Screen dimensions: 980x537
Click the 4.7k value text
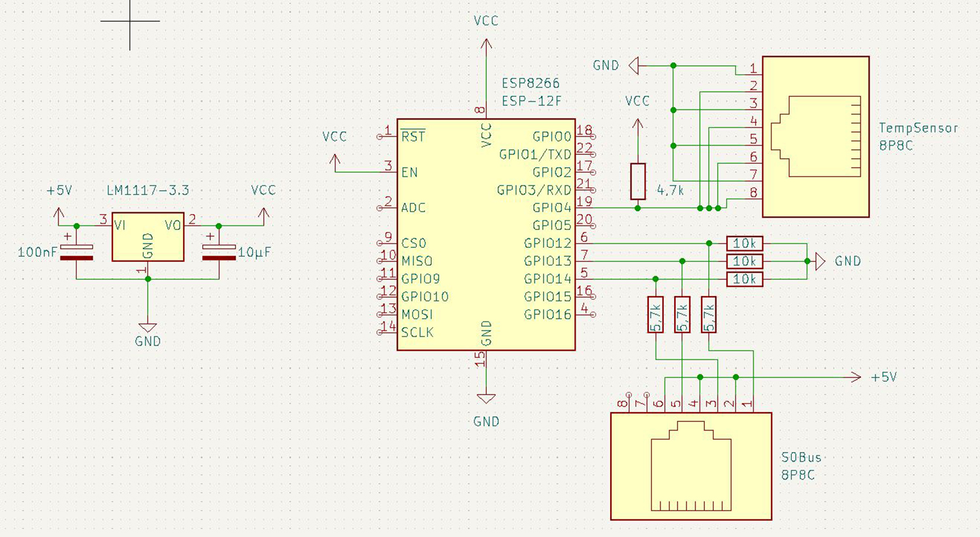(670, 191)
